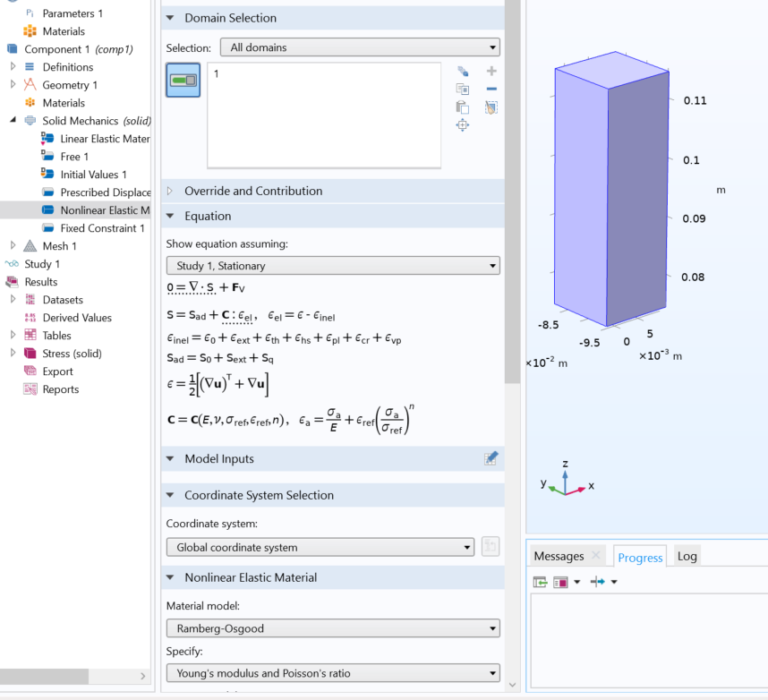This screenshot has height=700, width=768.
Task: Click the Add to Selection plus icon
Action: 491,71
